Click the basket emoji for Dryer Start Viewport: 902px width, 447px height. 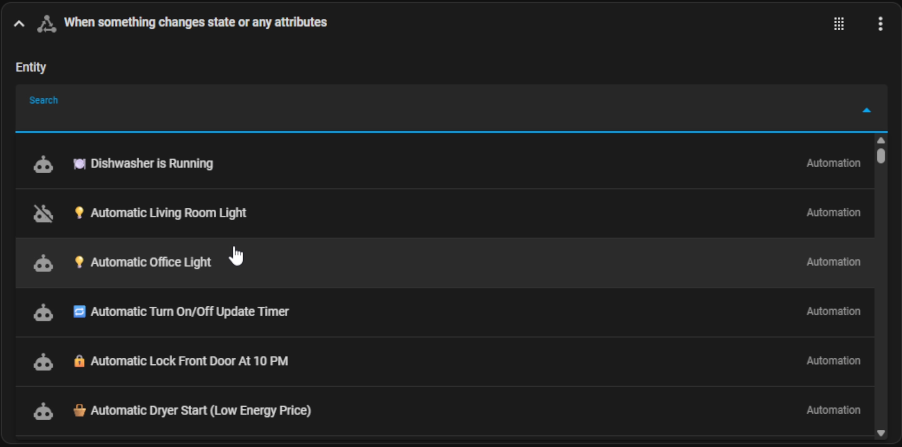pyautogui.click(x=79, y=411)
